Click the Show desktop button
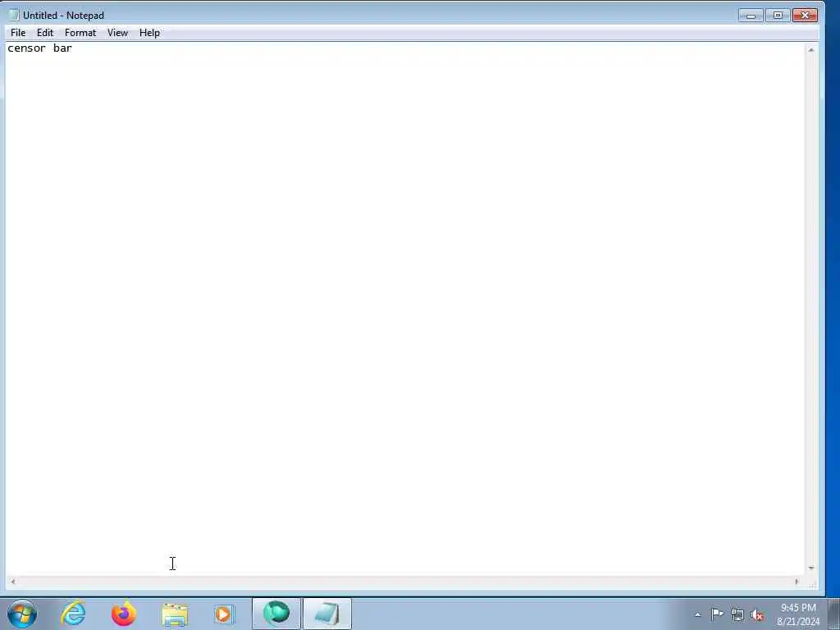 [x=834, y=614]
